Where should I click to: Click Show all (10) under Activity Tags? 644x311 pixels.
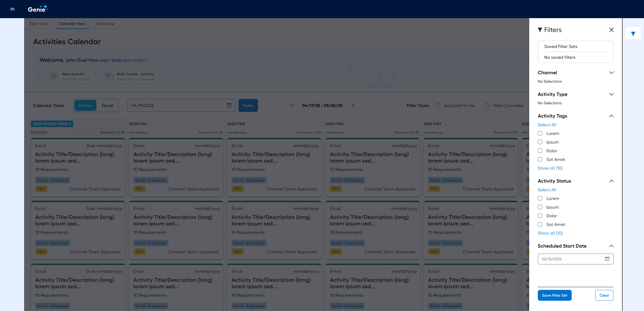point(550,168)
